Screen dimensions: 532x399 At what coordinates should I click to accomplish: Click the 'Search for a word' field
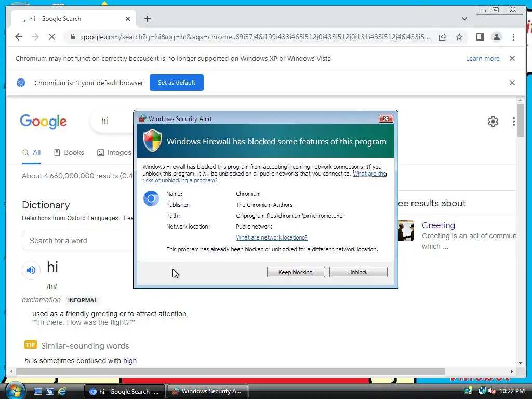(x=78, y=241)
